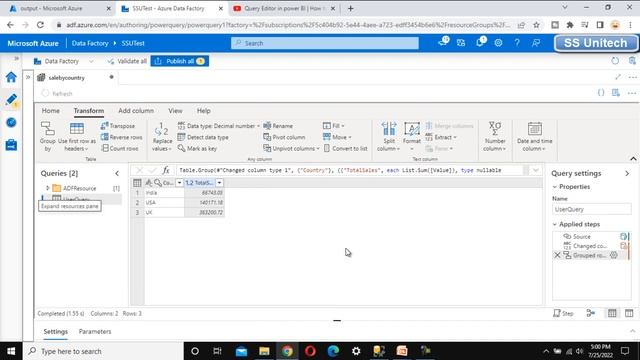Viewport: 640px width, 360px height.
Task: Click the Data Factory breadcrumb link
Action: click(90, 43)
